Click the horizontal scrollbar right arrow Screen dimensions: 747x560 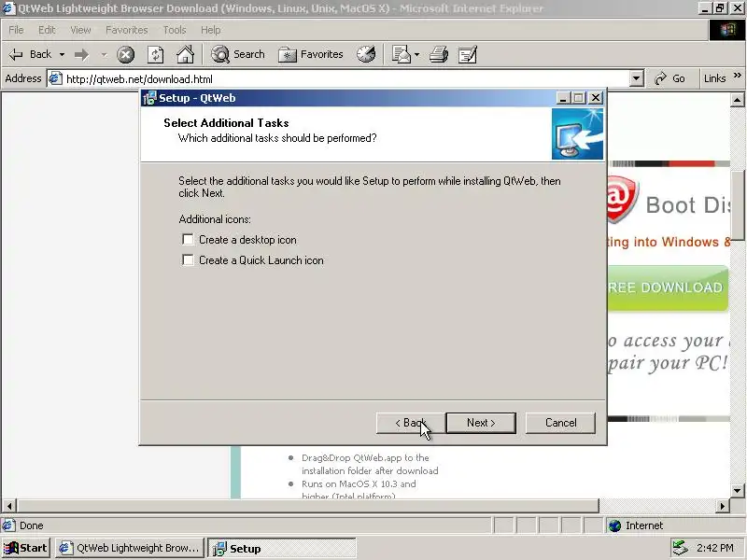pyautogui.click(x=723, y=506)
